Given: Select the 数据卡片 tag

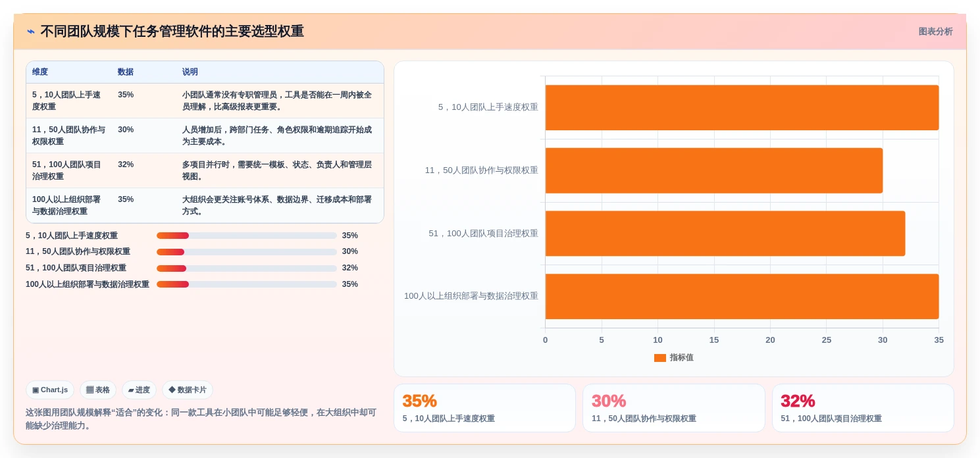Looking at the screenshot, I should coord(188,390).
